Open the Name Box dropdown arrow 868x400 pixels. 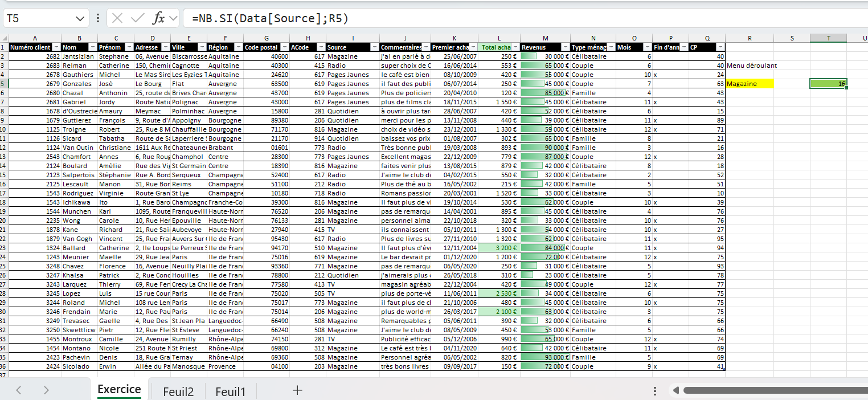point(80,18)
